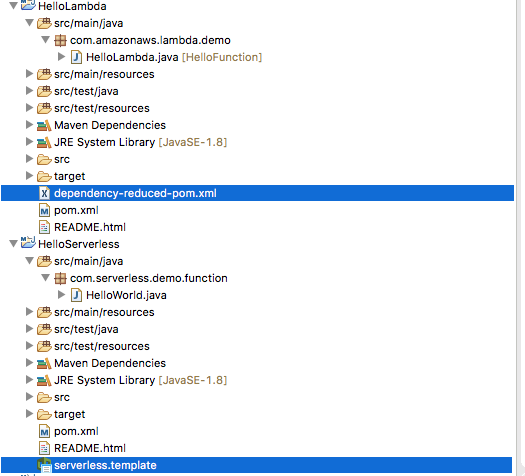
Task: Collapse the com.serverless.demo.function package
Action: pos(46,278)
